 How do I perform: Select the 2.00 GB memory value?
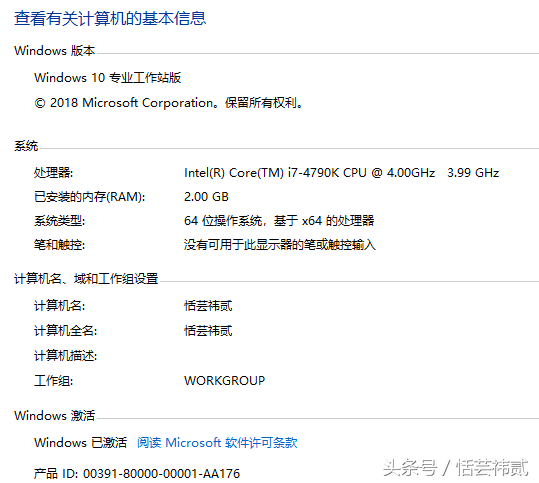(206, 197)
